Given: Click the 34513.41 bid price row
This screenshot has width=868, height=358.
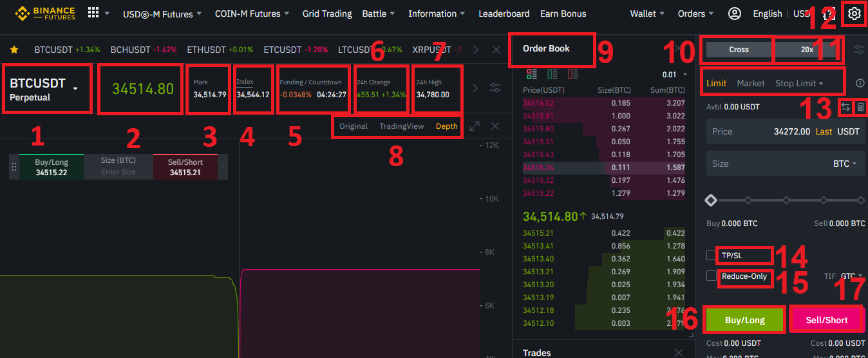Looking at the screenshot, I should pos(604,246).
